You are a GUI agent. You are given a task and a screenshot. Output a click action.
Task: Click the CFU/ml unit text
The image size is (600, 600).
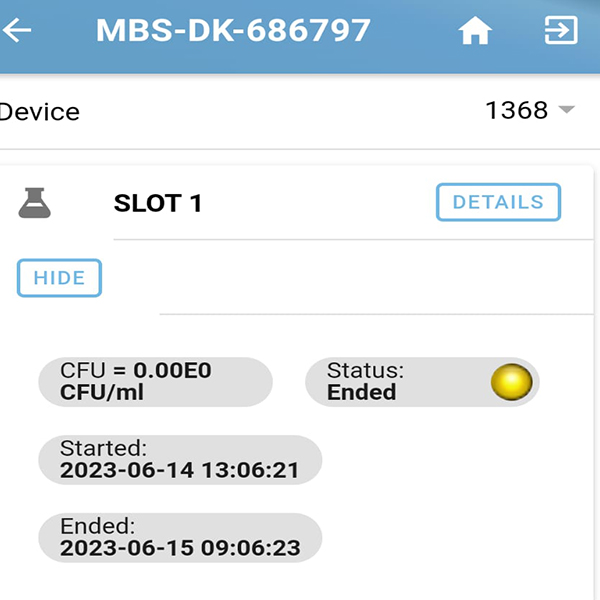102,392
